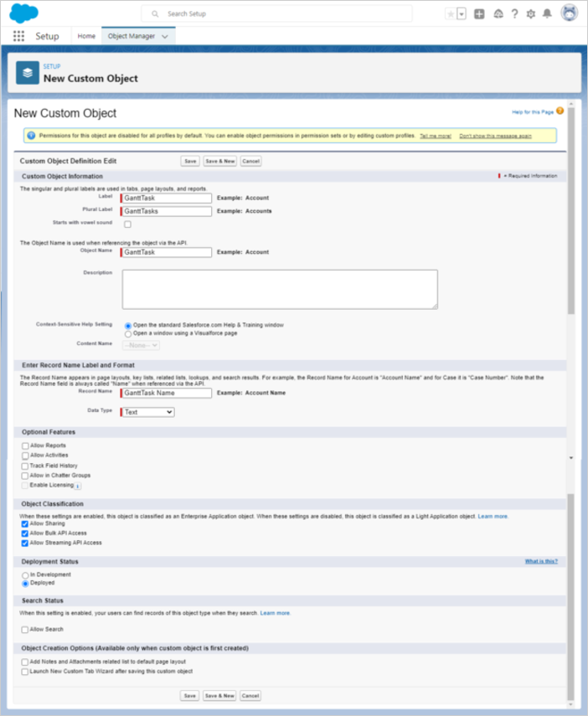The height and width of the screenshot is (716, 588).
Task: Click the question mark help icon
Action: [514, 14]
